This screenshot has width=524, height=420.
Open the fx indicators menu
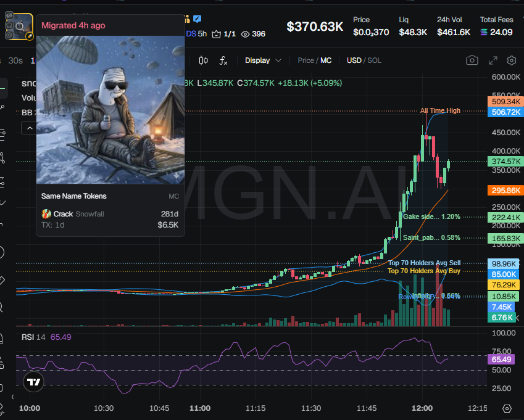point(223,60)
